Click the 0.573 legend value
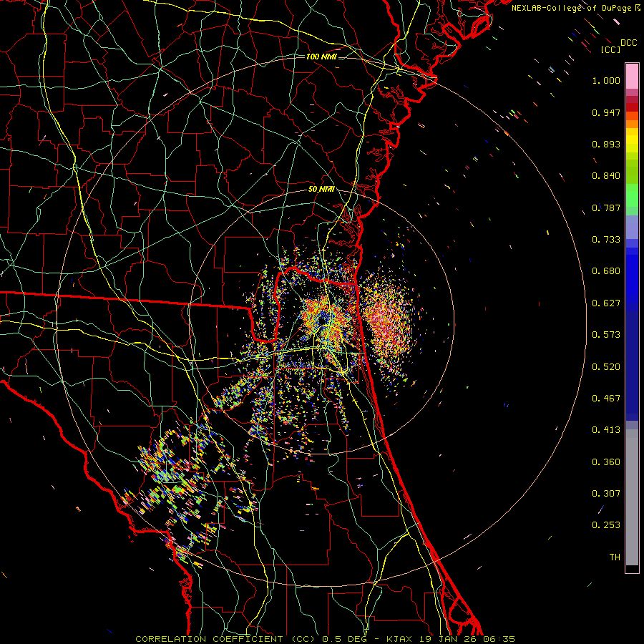 [606, 335]
